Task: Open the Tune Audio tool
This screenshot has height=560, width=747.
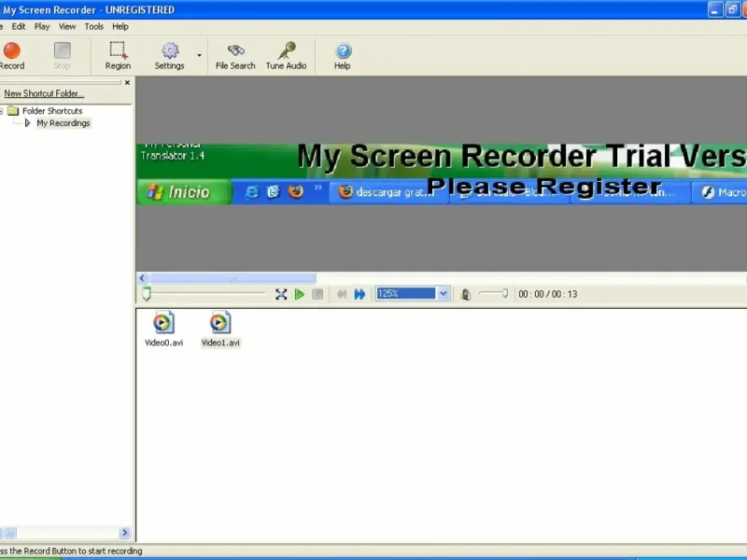Action: [286, 56]
